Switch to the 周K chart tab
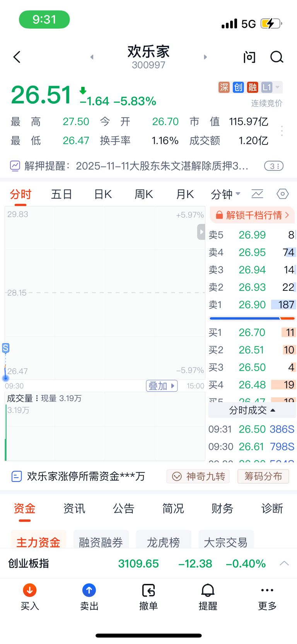Viewport: 297px width, 644px height. (143, 194)
